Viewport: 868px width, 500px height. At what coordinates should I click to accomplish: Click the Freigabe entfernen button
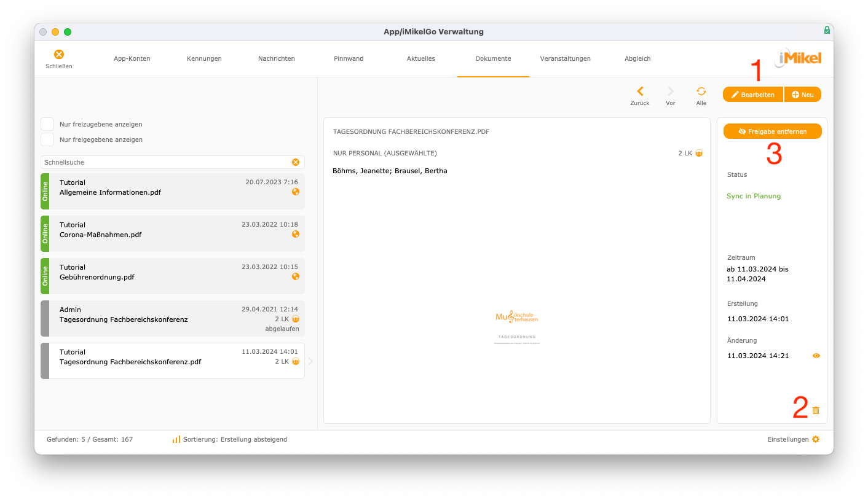[773, 131]
